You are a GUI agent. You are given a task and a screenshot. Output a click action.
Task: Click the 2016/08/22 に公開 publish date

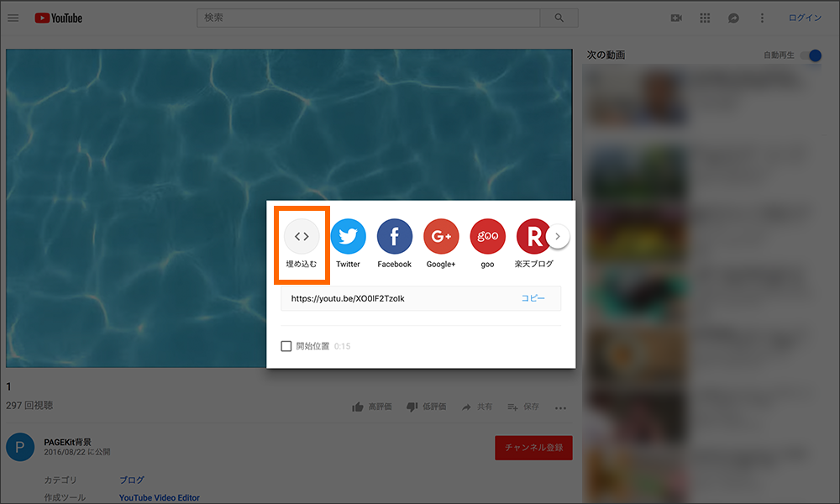pos(77,452)
